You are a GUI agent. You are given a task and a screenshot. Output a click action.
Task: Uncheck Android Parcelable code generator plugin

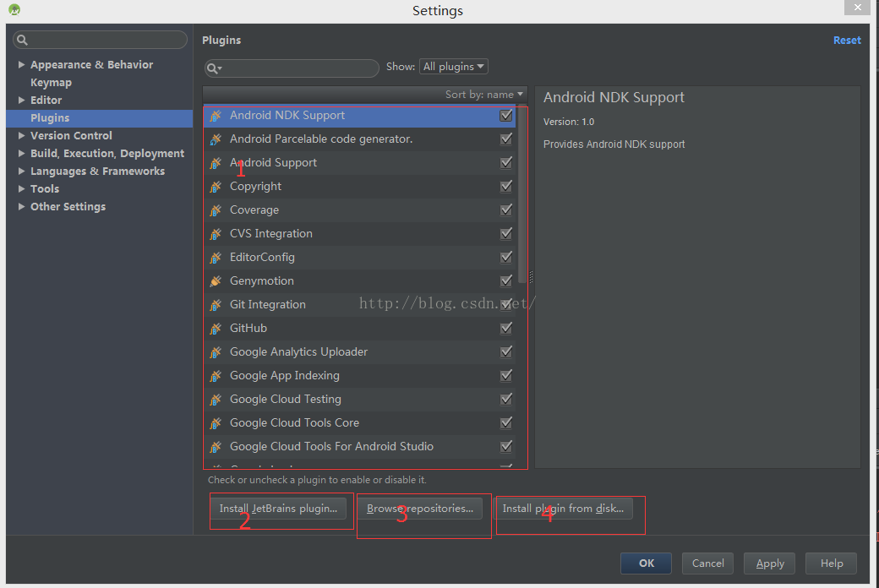point(506,139)
